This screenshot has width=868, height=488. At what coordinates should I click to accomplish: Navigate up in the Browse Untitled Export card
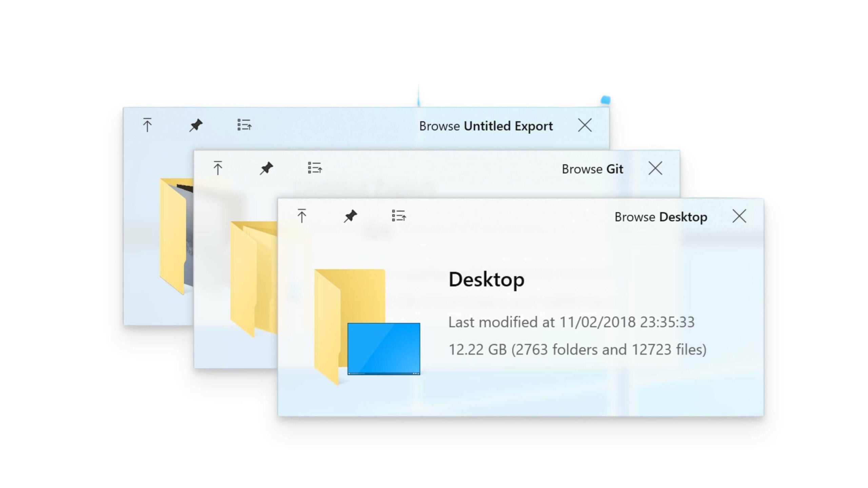(x=147, y=126)
